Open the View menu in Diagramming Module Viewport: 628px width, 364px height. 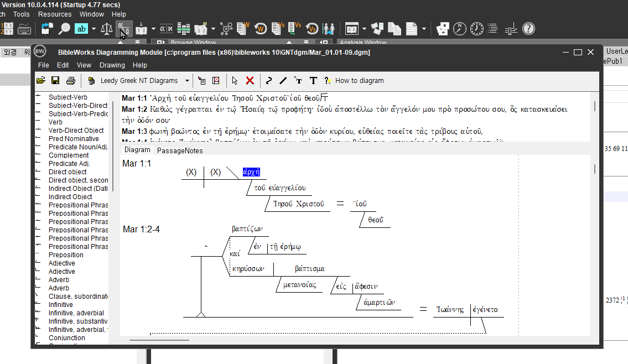[84, 65]
